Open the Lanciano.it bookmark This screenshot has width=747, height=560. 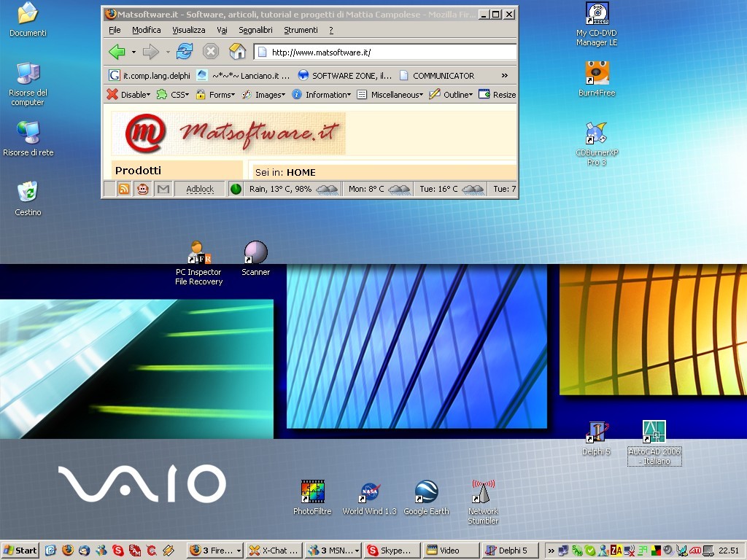pos(244,75)
